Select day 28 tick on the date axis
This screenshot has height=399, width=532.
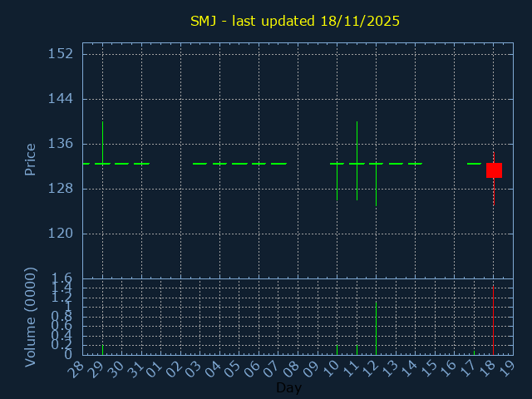[x=77, y=368]
